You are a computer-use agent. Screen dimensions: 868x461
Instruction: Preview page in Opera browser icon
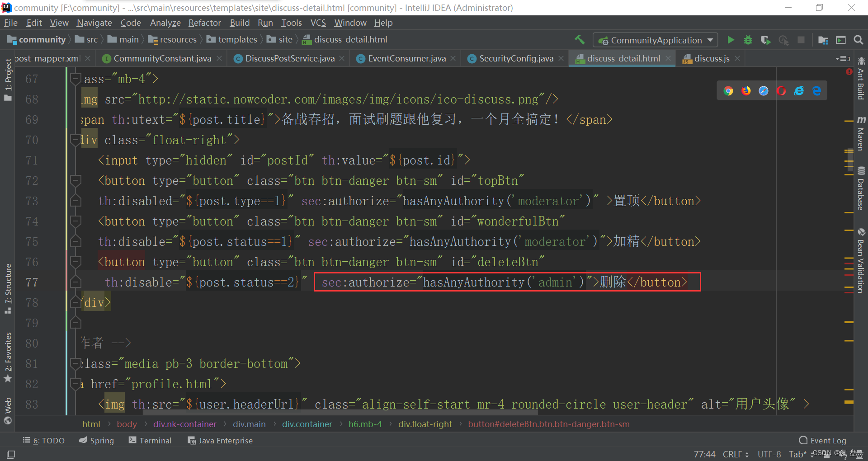[x=781, y=91]
